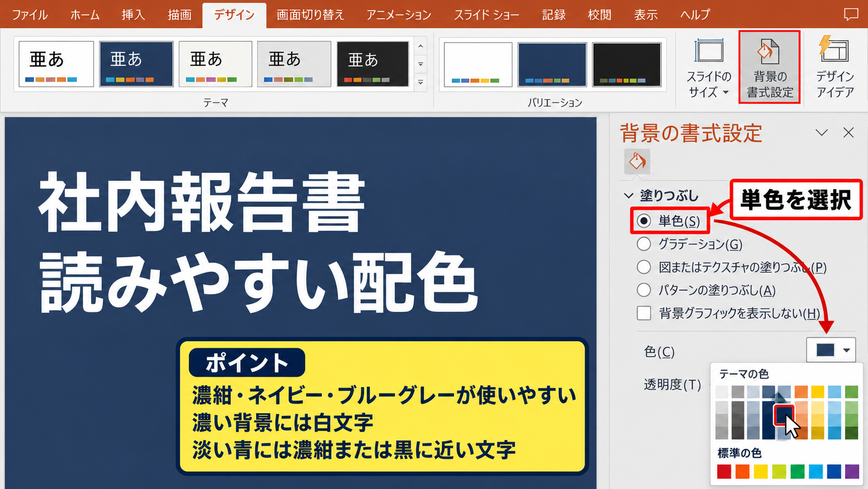The height and width of the screenshot is (489, 868).
Task: Choose パターンの塗りつぶし(A) option
Action: tap(644, 290)
